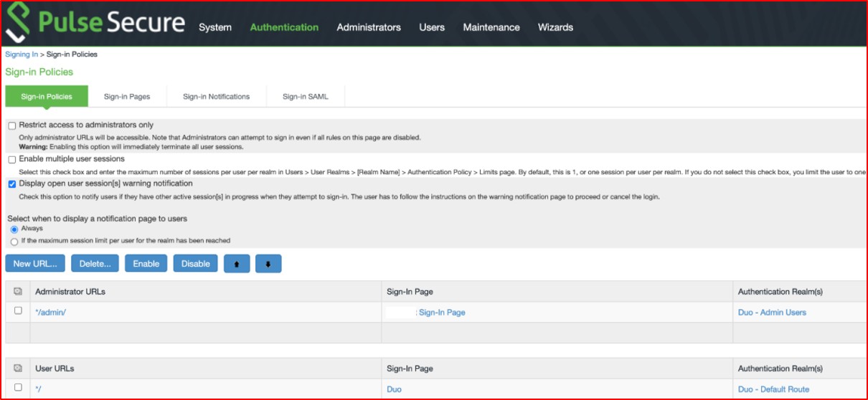868x400 pixels.
Task: Uncheck Display open user session warning notification
Action: (12, 184)
